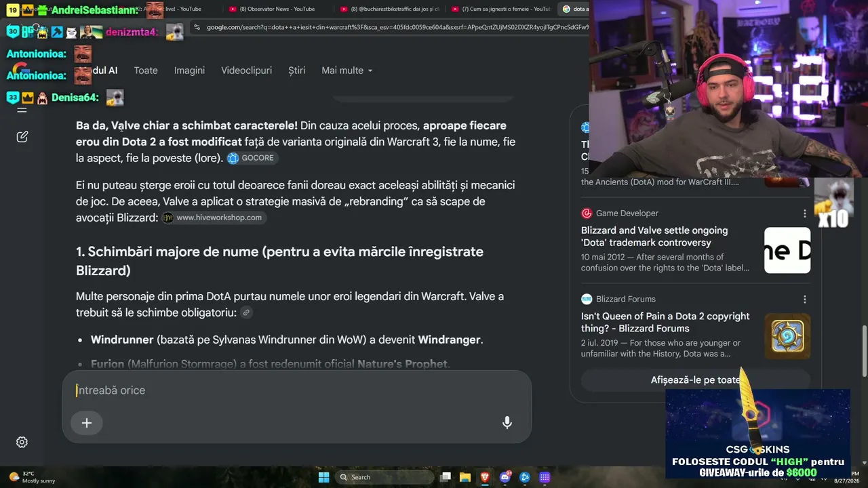This screenshot has width=868, height=488.
Task: Open the blue circular app on taskbar
Action: (x=525, y=477)
